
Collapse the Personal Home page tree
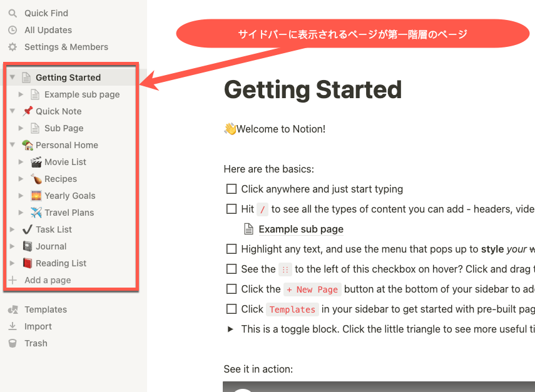pyautogui.click(x=13, y=145)
